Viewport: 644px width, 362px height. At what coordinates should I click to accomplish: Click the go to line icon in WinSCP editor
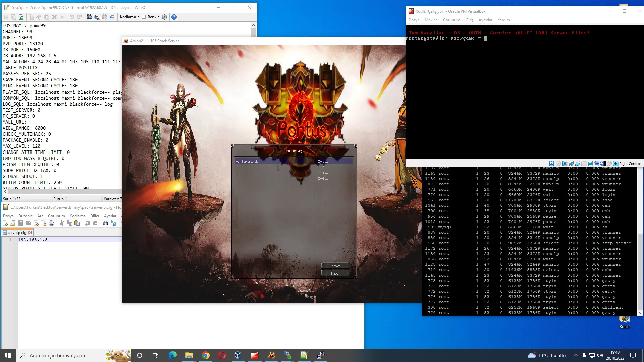click(x=112, y=17)
